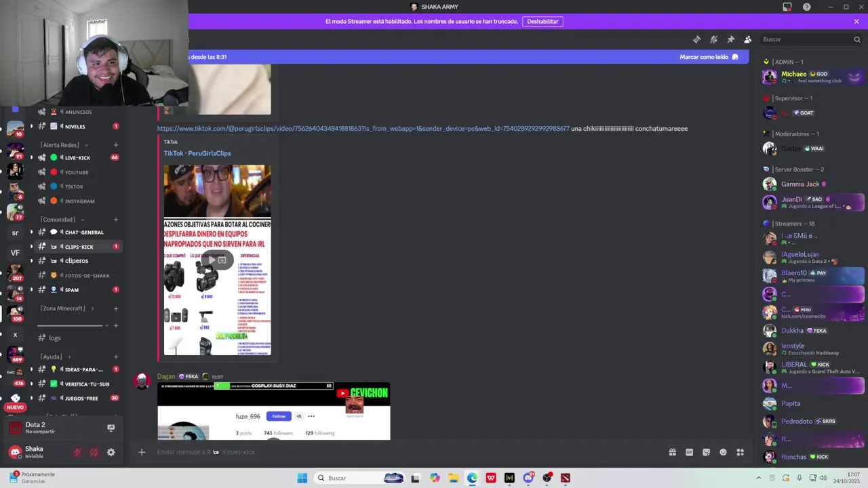Add channel to Comunidad with plus
The width and height of the screenshot is (868, 488).
click(116, 220)
